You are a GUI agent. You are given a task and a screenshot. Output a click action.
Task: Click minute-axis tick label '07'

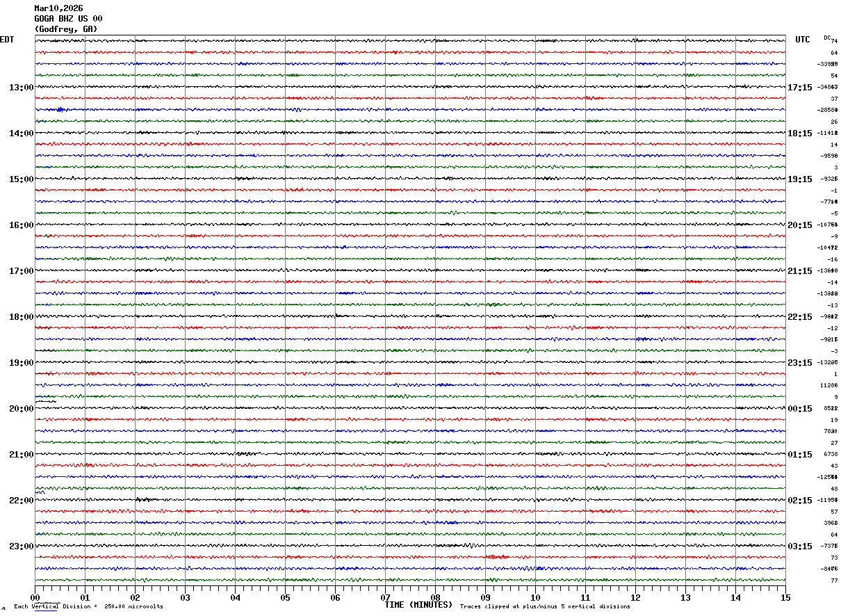tap(385, 597)
